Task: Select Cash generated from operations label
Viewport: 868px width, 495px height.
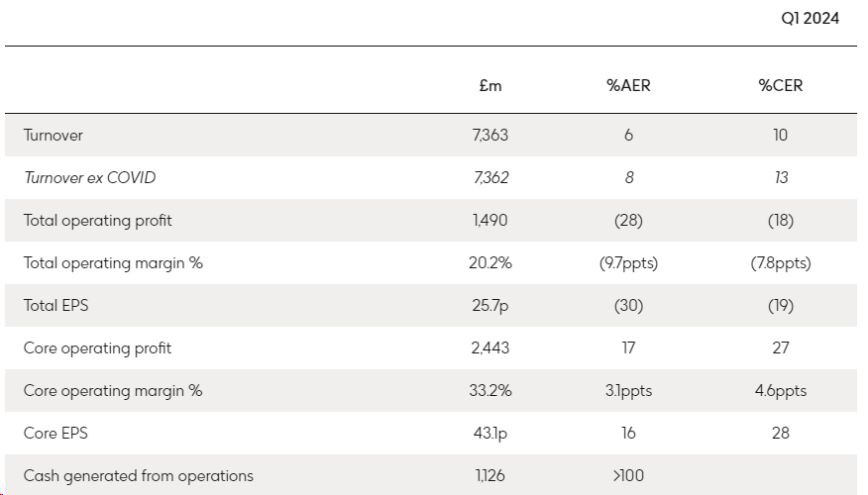Action: pyautogui.click(x=138, y=476)
